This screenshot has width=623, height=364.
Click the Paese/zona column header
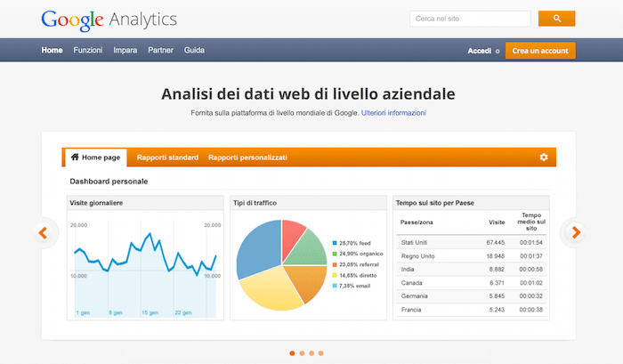[x=417, y=222]
